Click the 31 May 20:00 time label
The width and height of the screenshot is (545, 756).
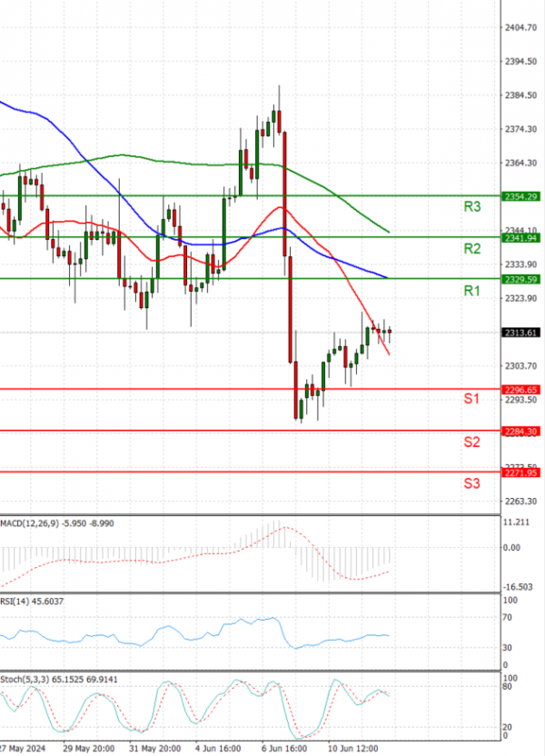155,749
